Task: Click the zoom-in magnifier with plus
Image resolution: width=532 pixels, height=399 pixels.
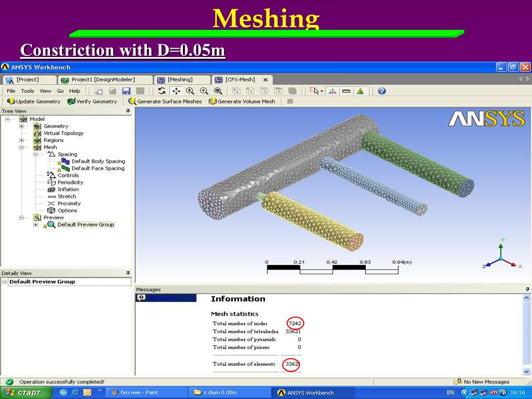Action: pyautogui.click(x=204, y=91)
